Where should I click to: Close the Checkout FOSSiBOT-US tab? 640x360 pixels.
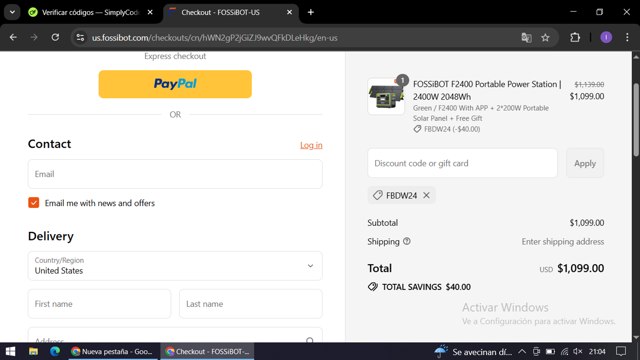click(289, 12)
